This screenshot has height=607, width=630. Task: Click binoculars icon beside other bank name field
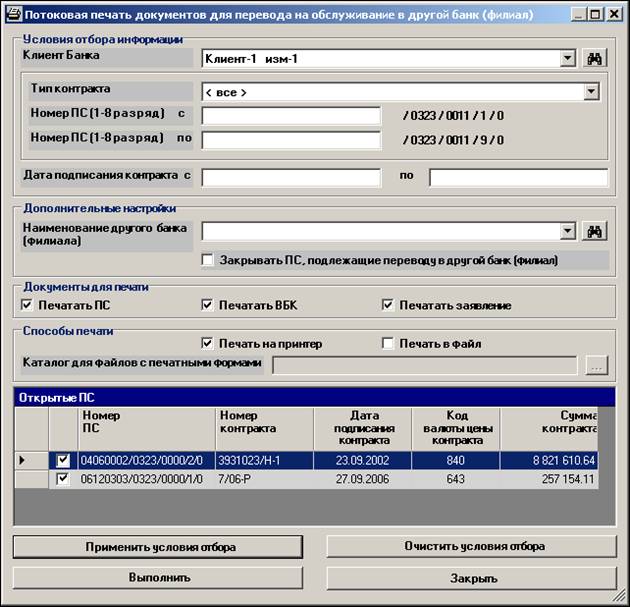(x=596, y=231)
